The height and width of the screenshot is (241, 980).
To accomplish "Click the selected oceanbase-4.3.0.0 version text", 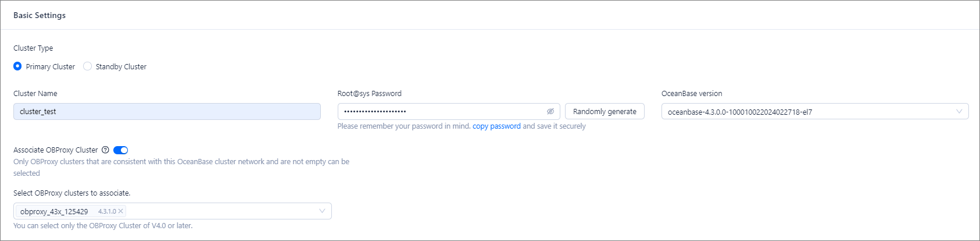I will [740, 112].
